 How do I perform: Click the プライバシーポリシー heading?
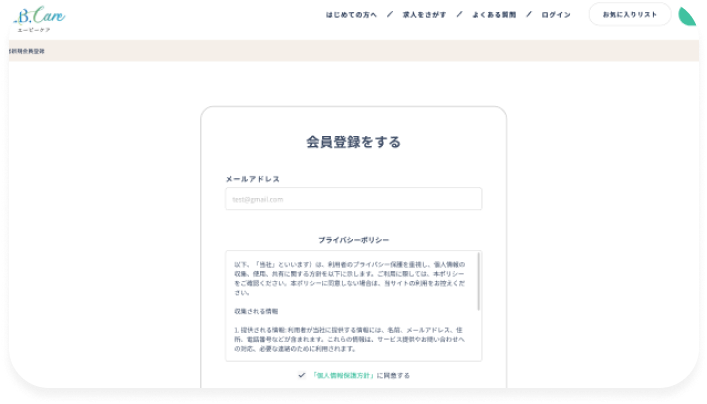click(x=354, y=240)
